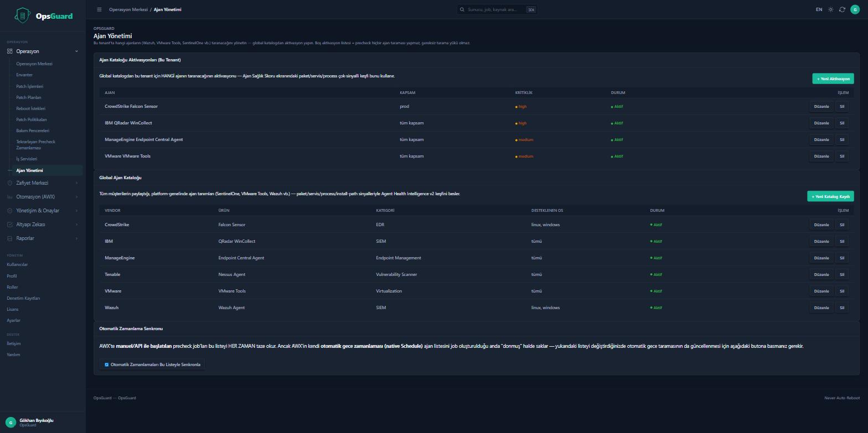Open Reboot İstekleri sidebar item
The width and height of the screenshot is (868, 433).
(x=31, y=108)
